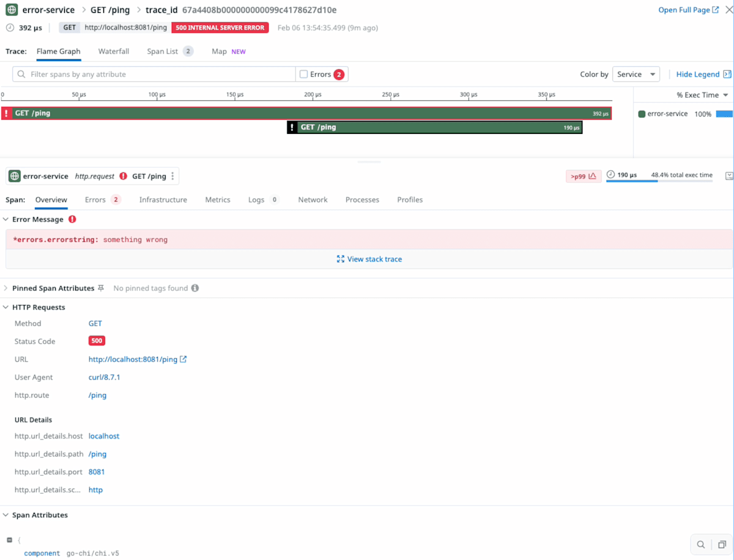Select the root GET /ping 392 µs span bar
The width and height of the screenshot is (734, 560).
click(306, 113)
